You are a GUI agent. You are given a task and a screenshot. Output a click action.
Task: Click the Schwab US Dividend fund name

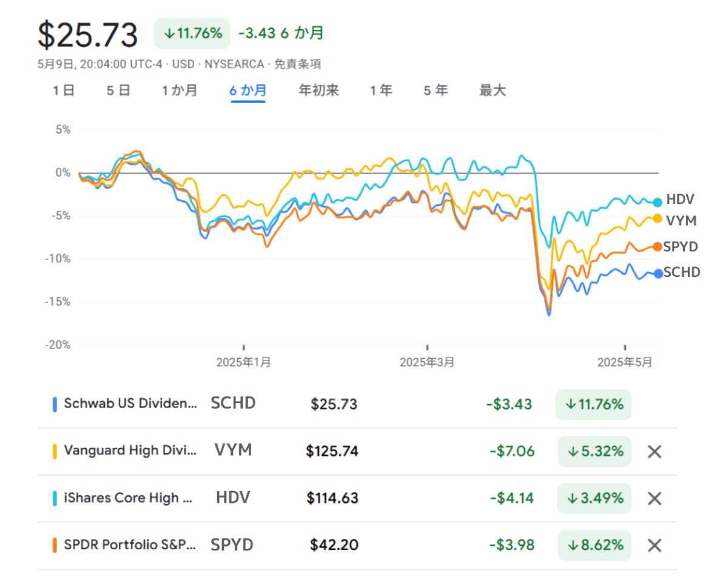pos(130,404)
